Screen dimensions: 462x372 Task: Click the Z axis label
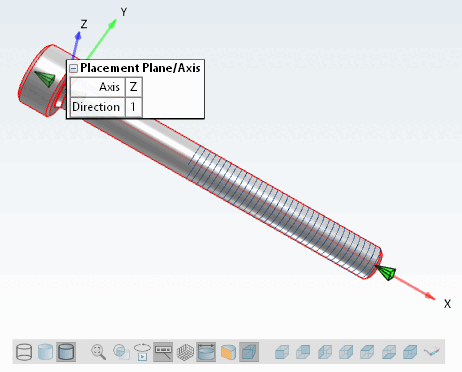84,24
